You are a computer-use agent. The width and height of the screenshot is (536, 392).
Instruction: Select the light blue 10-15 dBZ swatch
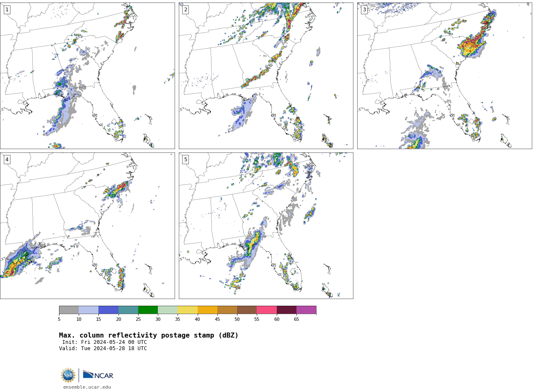[x=88, y=310]
